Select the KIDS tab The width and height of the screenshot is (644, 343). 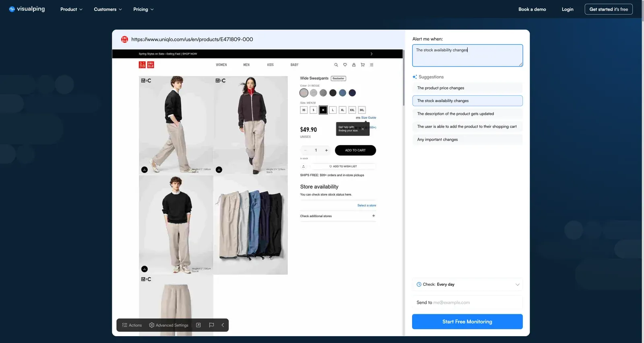(270, 65)
